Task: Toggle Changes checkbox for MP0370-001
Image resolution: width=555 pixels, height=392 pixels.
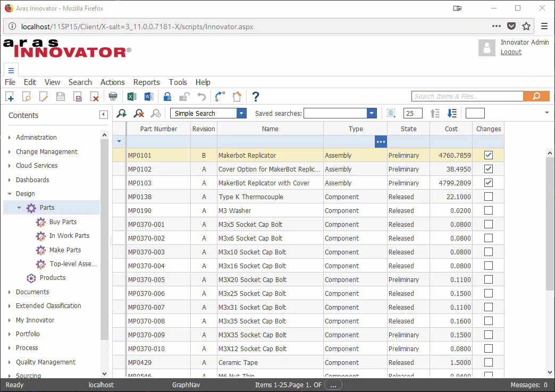Action: 489,224
